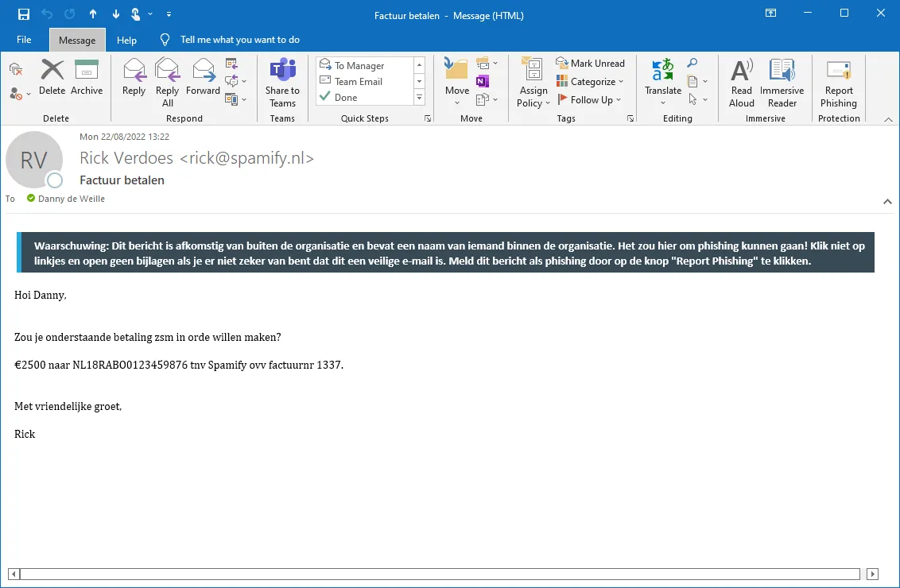Open Immersive Reader view
This screenshot has height=588, width=900.
coord(782,83)
